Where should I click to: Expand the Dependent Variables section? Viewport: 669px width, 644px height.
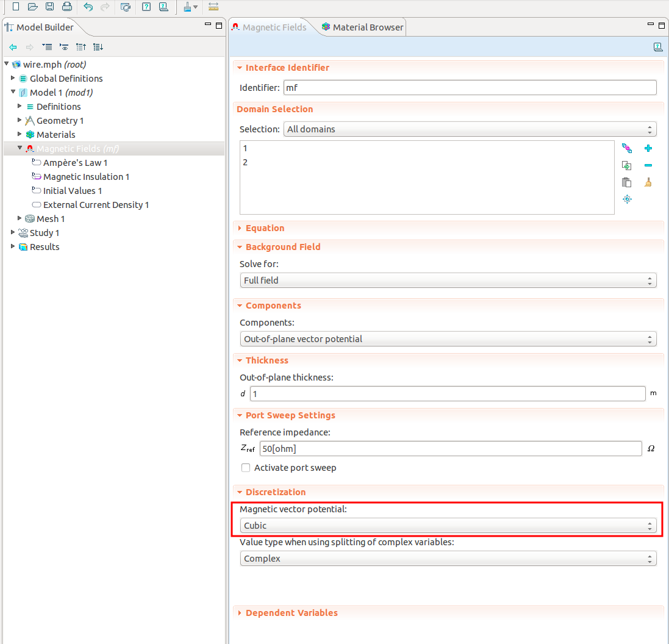tap(292, 613)
